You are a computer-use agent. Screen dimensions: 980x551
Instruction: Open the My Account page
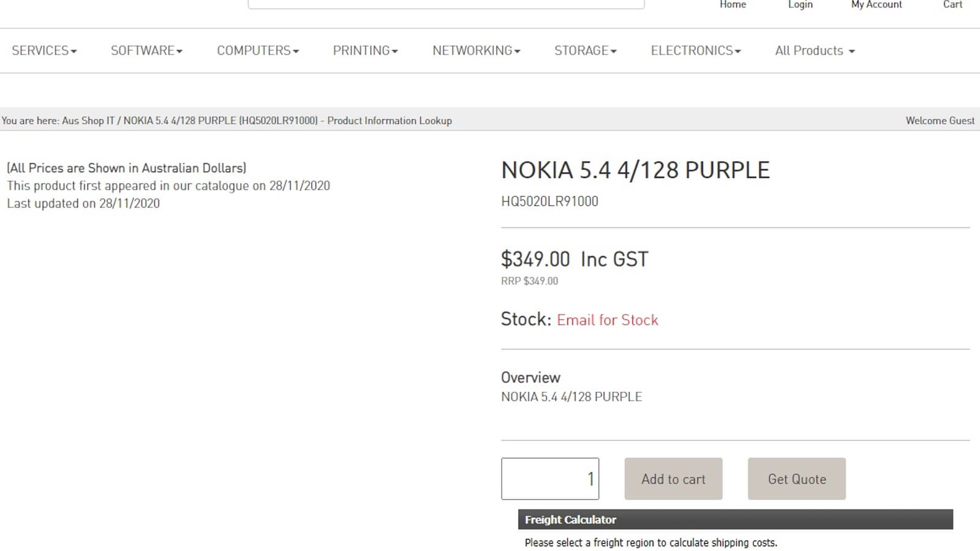tap(876, 5)
